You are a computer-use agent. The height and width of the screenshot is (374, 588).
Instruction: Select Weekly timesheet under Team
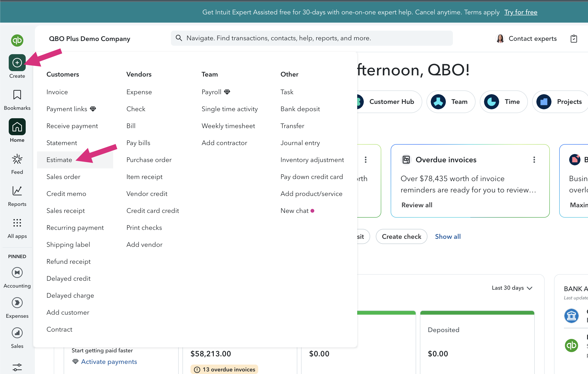pyautogui.click(x=228, y=126)
